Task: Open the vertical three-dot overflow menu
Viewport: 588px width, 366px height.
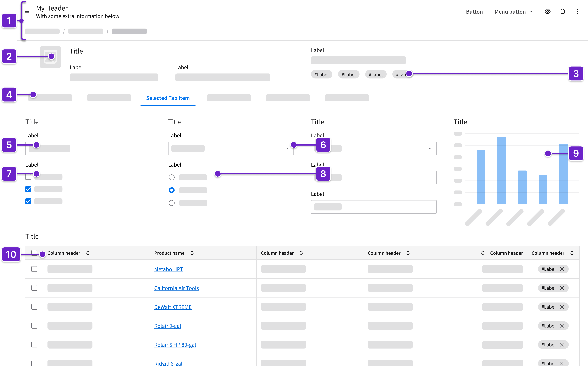Action: (x=578, y=11)
